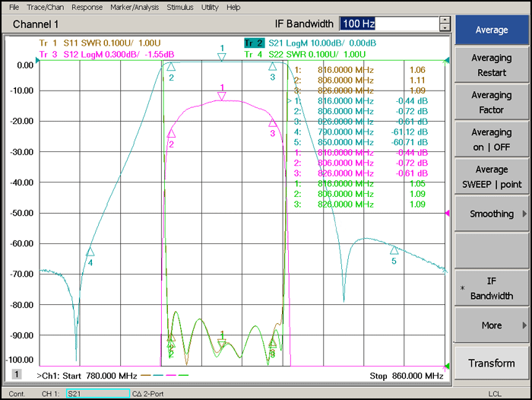Click S21 marker 2 triangle at 806 MHz
The width and height of the screenshot is (532, 400).
tap(171, 67)
